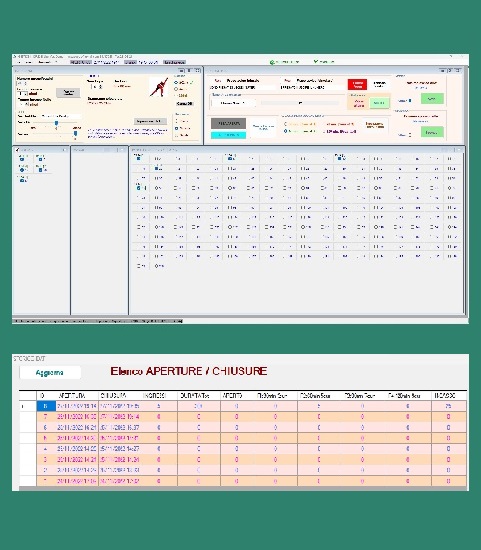Click the Aggiorna button
This screenshot has height=550, width=481.
50,373
